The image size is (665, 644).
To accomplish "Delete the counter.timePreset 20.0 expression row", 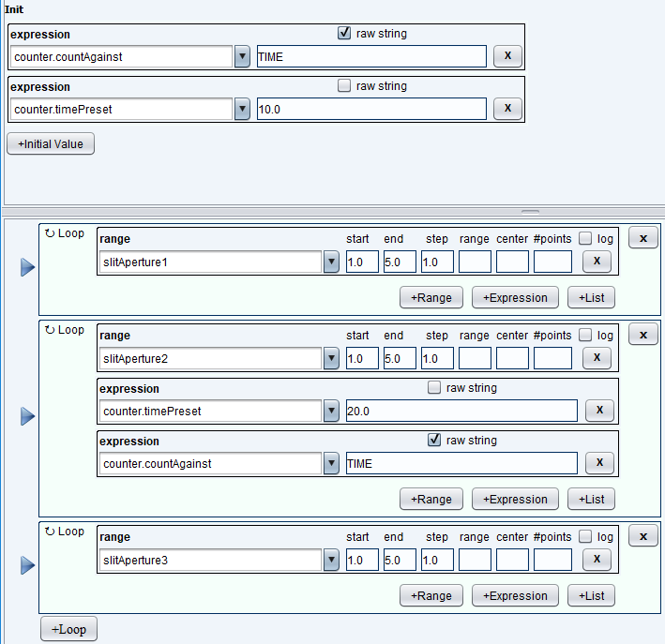I will (599, 411).
